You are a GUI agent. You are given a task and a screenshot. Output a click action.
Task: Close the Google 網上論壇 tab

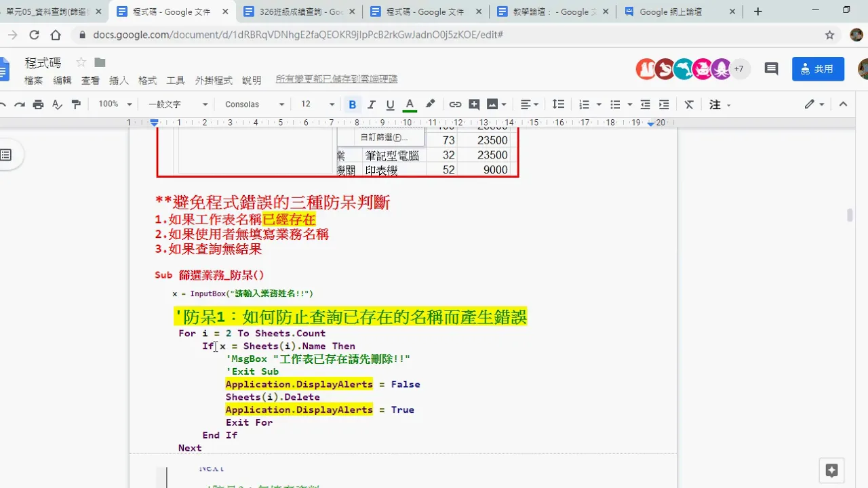coord(732,12)
